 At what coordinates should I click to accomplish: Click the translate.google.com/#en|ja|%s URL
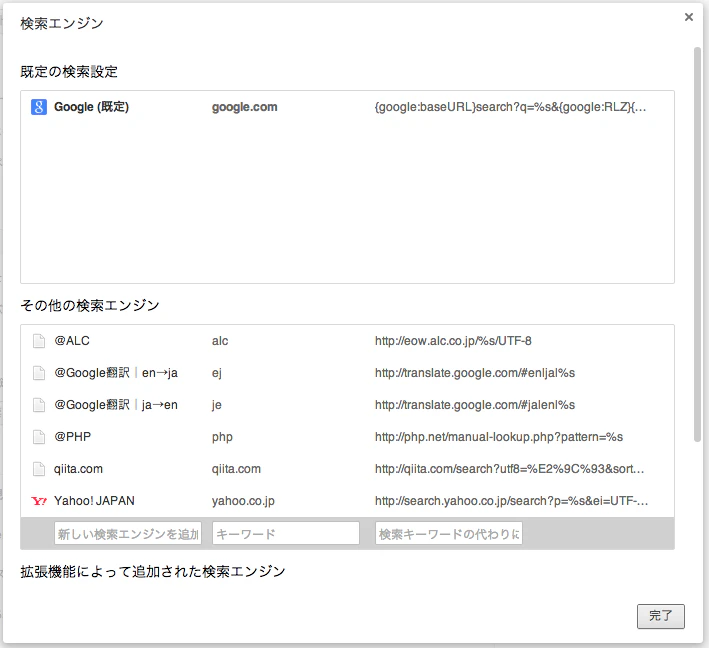[475, 373]
